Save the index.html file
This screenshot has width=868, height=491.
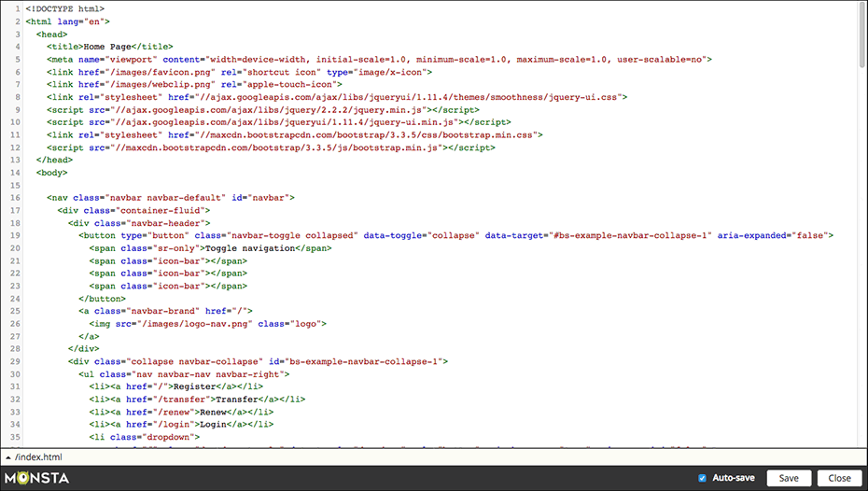point(789,478)
